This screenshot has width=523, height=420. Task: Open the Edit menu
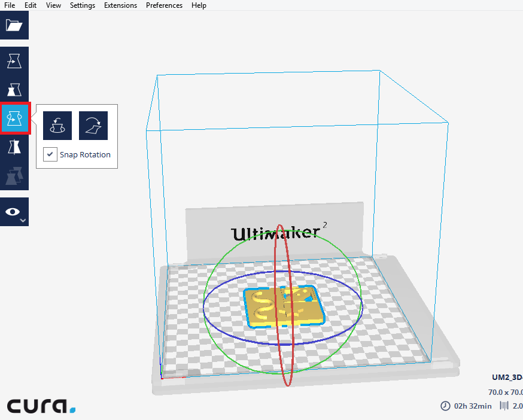(x=31, y=5)
